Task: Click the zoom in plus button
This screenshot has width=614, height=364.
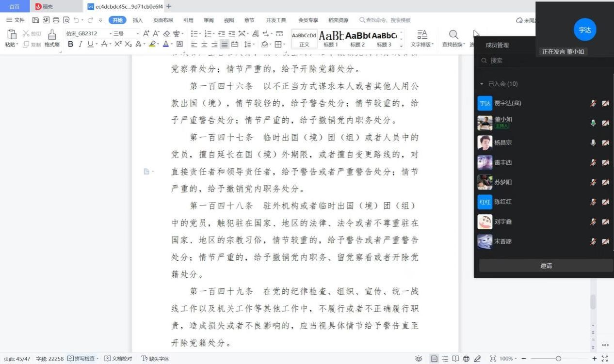Action: point(595,359)
